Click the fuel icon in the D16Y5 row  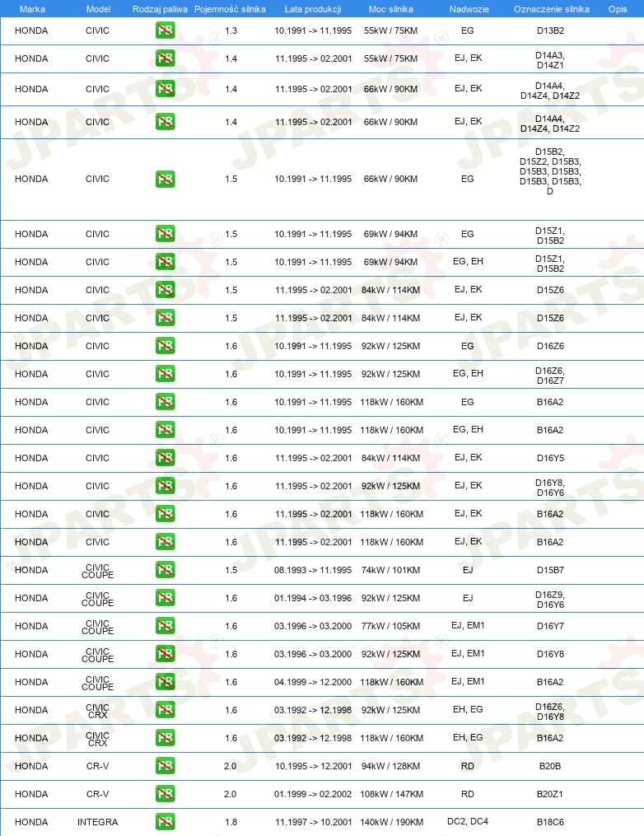coord(166,457)
